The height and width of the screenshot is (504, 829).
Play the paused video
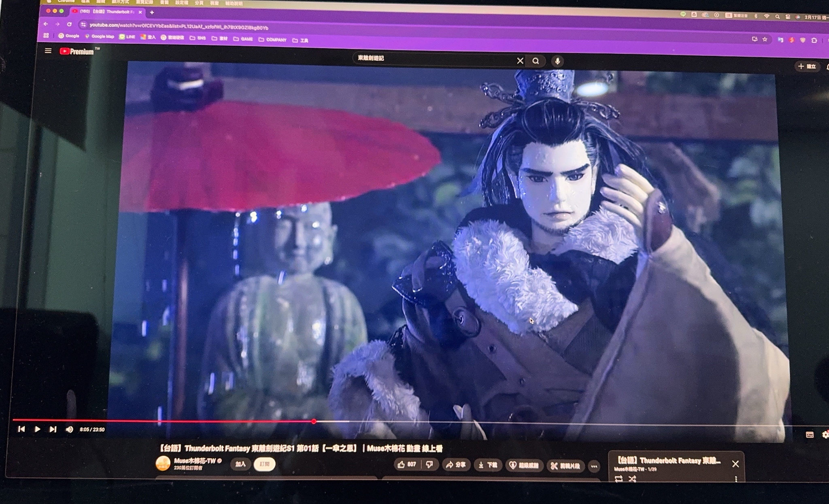[37, 429]
